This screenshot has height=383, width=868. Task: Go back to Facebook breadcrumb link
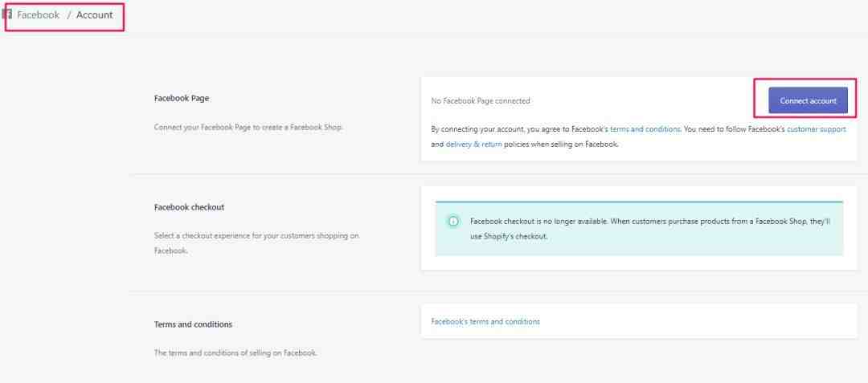coord(39,15)
